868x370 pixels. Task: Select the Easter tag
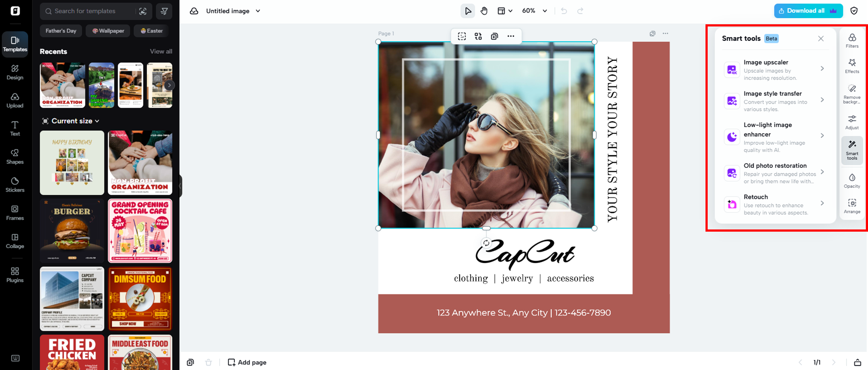point(151,31)
